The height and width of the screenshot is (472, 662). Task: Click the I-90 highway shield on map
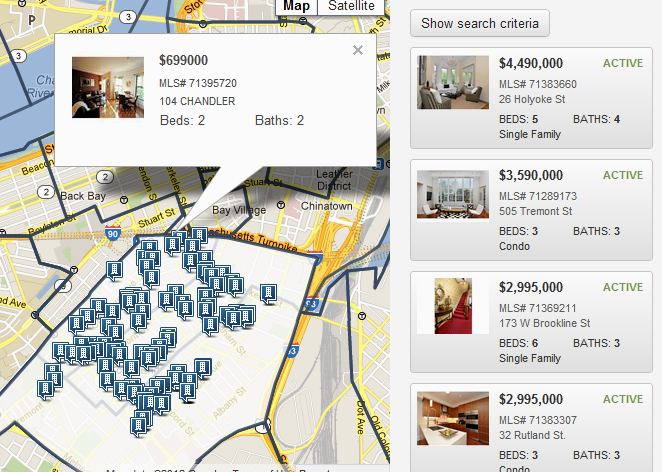coord(112,233)
